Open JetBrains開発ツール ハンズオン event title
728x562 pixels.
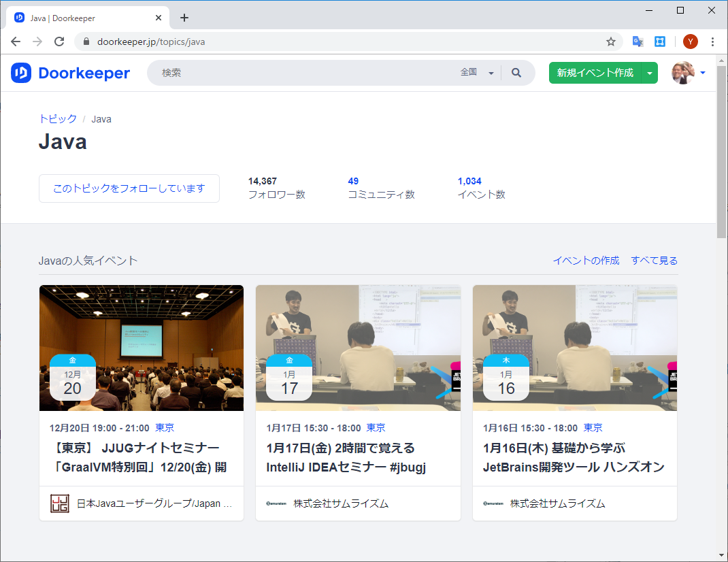coord(574,457)
